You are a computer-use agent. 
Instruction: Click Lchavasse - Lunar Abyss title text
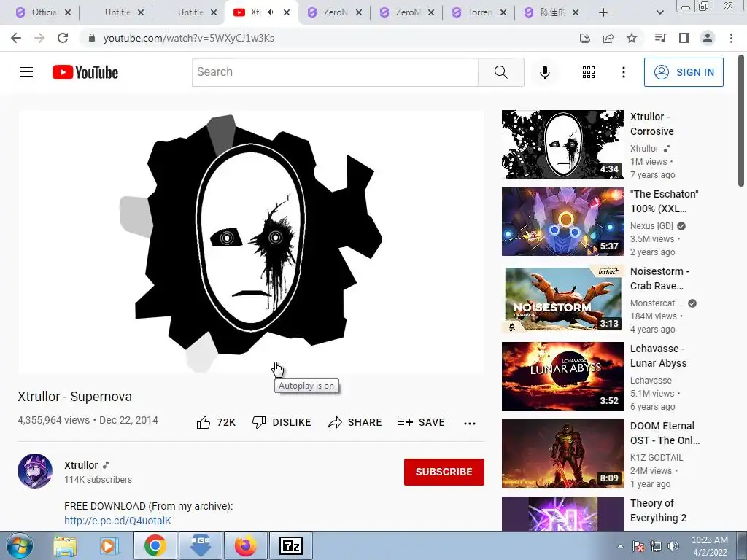point(659,356)
